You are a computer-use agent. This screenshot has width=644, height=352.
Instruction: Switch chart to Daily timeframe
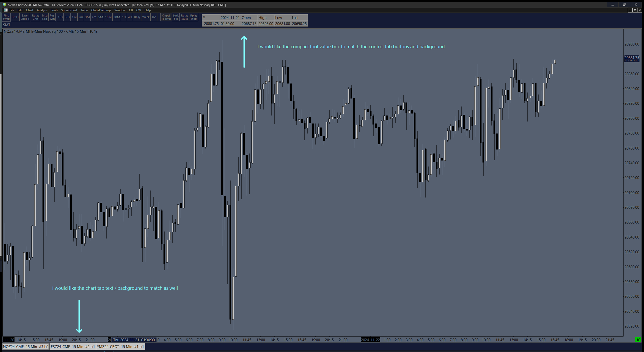(x=137, y=17)
